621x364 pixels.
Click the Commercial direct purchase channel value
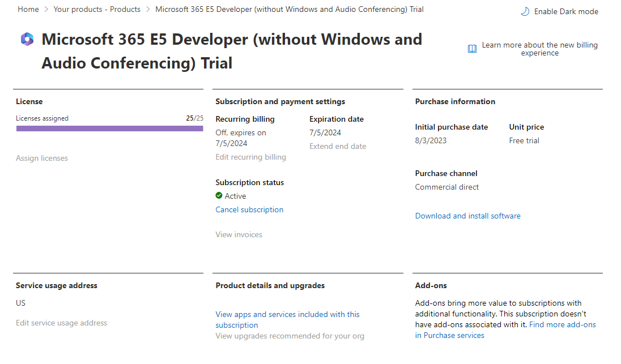[x=446, y=187]
